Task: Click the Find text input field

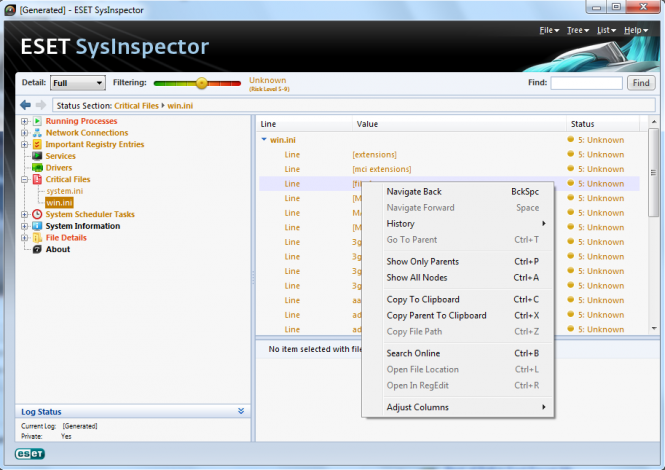Action: coord(587,83)
